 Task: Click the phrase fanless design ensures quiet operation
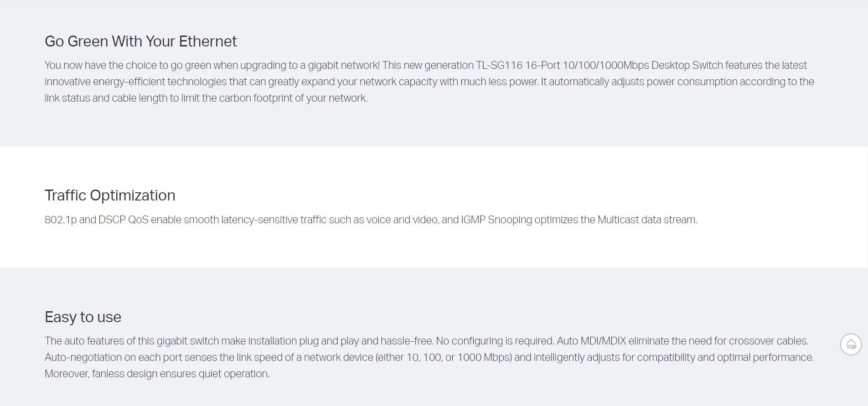tap(181, 374)
